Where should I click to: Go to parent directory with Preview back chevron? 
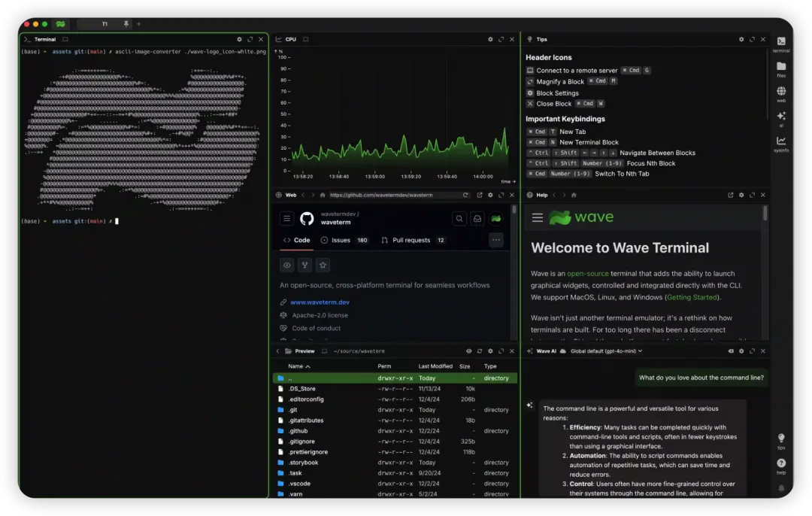click(277, 351)
